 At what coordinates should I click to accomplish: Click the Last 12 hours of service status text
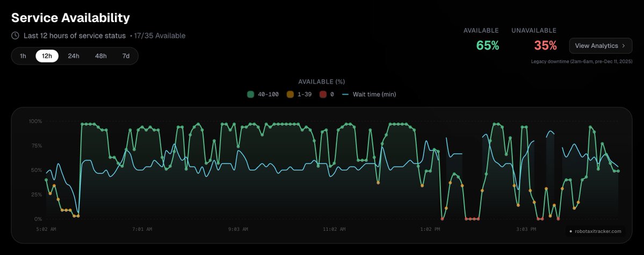(74, 36)
